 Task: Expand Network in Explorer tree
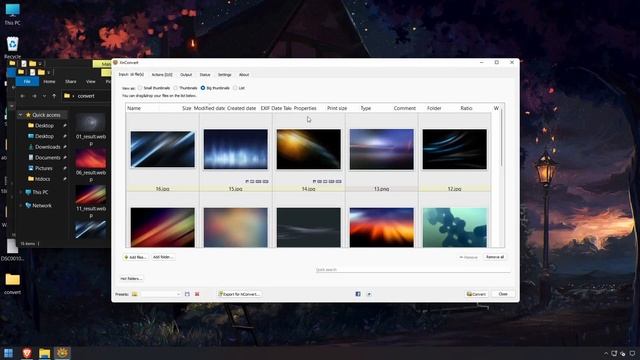20,206
